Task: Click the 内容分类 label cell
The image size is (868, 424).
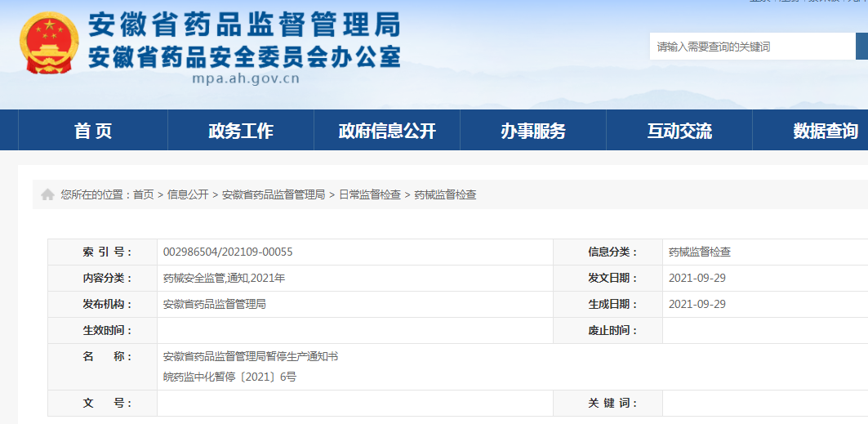Action: pyautogui.click(x=102, y=279)
